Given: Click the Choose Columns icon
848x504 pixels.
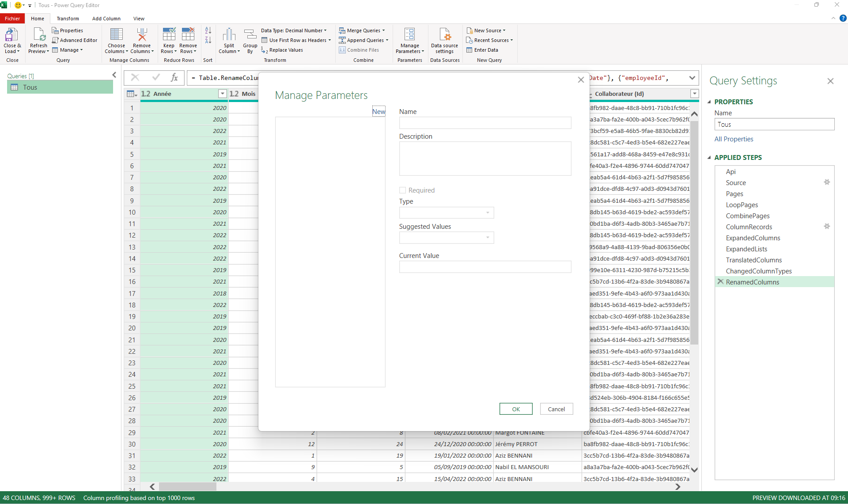Looking at the screenshot, I should pyautogui.click(x=116, y=35).
